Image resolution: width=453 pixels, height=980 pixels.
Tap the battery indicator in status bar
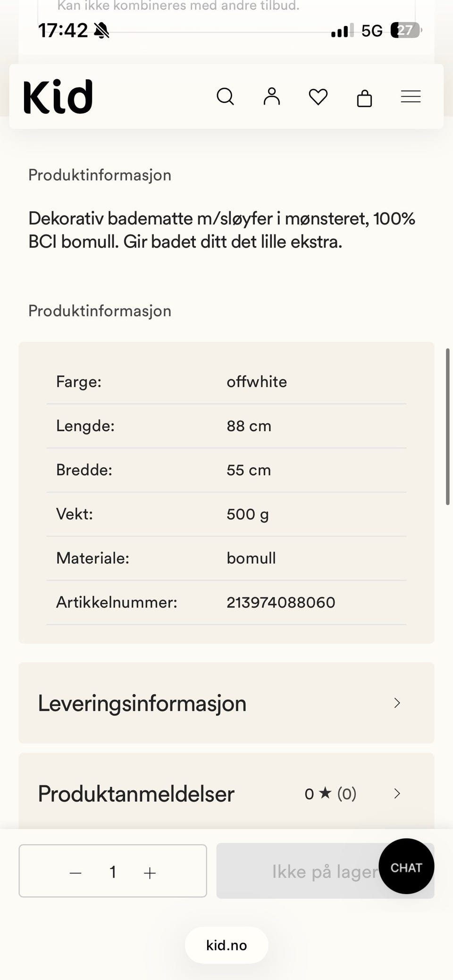pyautogui.click(x=406, y=31)
